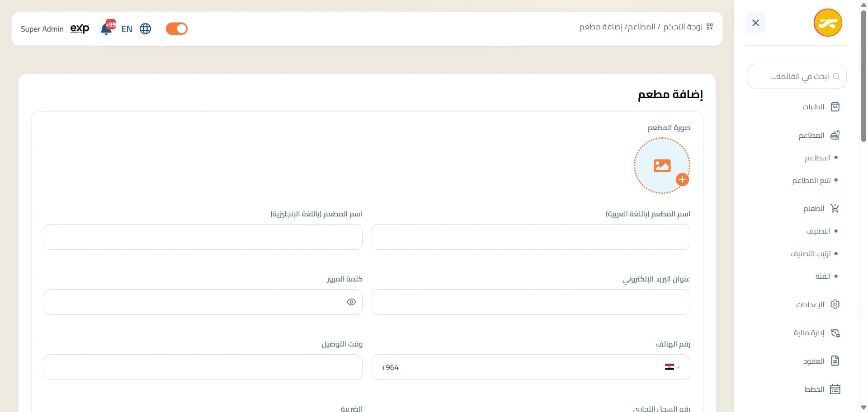Image resolution: width=868 pixels, height=412 pixels.
Task: Select التصنيف submenu item
Action: pos(818,231)
